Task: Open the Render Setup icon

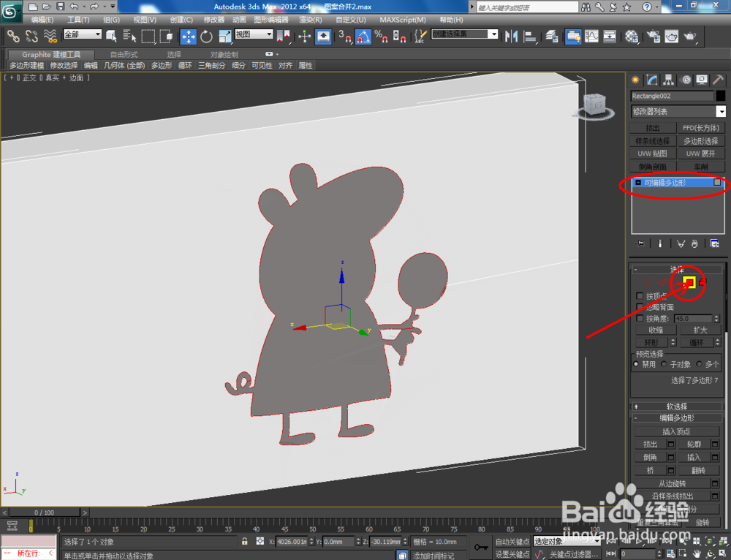Action: 654,36
